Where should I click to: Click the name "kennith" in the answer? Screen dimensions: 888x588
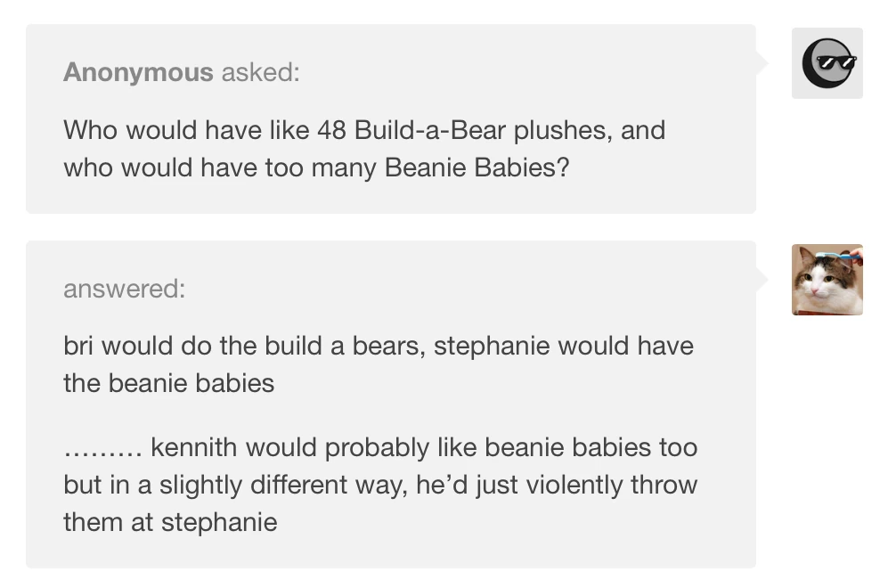(193, 447)
